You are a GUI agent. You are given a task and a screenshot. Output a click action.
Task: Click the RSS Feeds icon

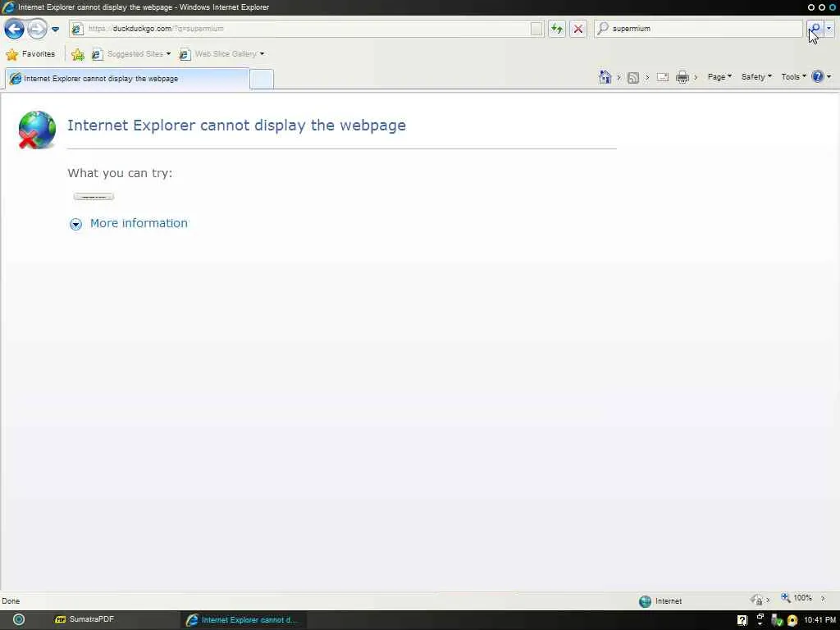[633, 78]
